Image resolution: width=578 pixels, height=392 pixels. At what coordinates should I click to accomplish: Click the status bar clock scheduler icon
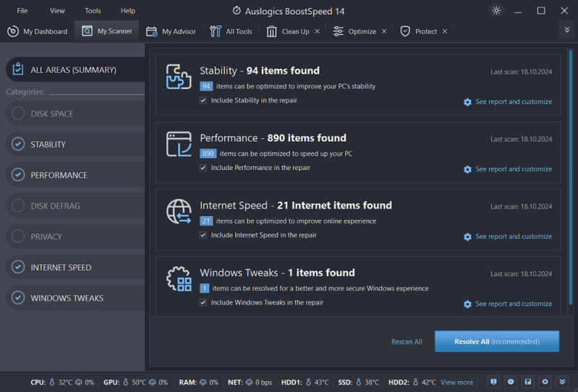tap(511, 382)
